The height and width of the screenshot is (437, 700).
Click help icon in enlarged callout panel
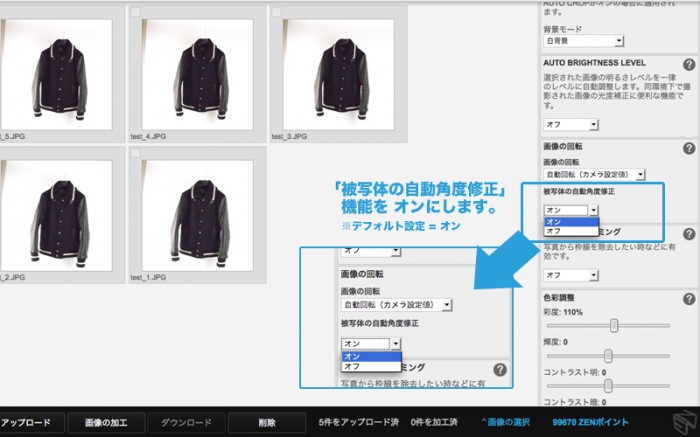[x=499, y=370]
